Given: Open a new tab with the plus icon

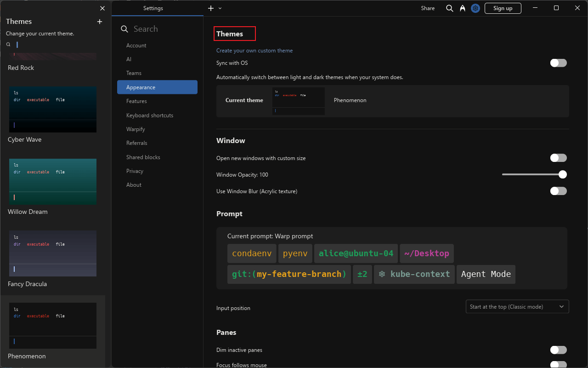Looking at the screenshot, I should pos(211,8).
